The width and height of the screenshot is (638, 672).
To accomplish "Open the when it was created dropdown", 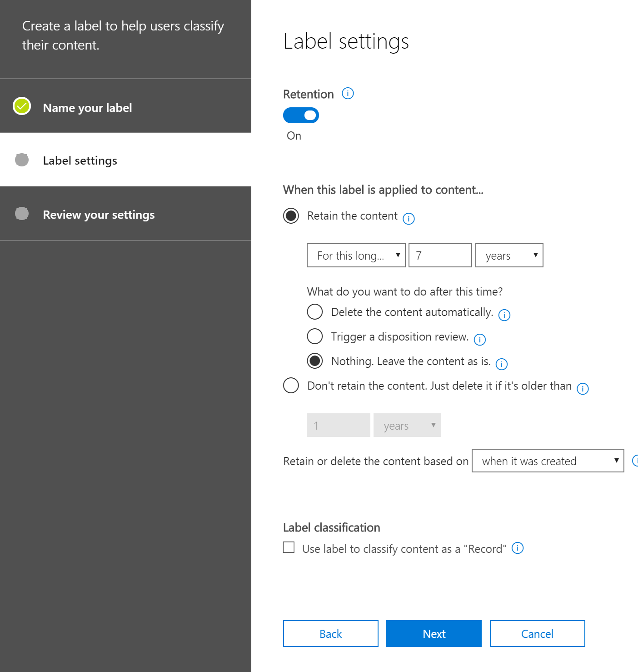I will pyautogui.click(x=548, y=461).
